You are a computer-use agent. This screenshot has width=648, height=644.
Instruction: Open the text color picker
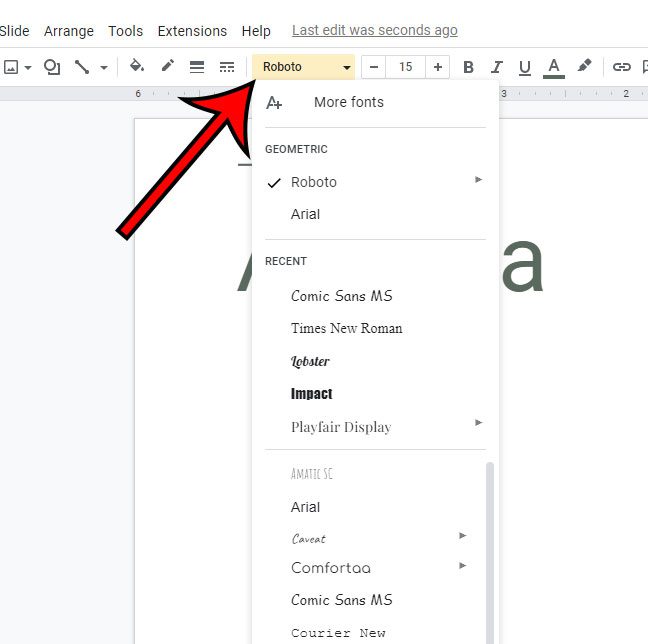point(553,67)
